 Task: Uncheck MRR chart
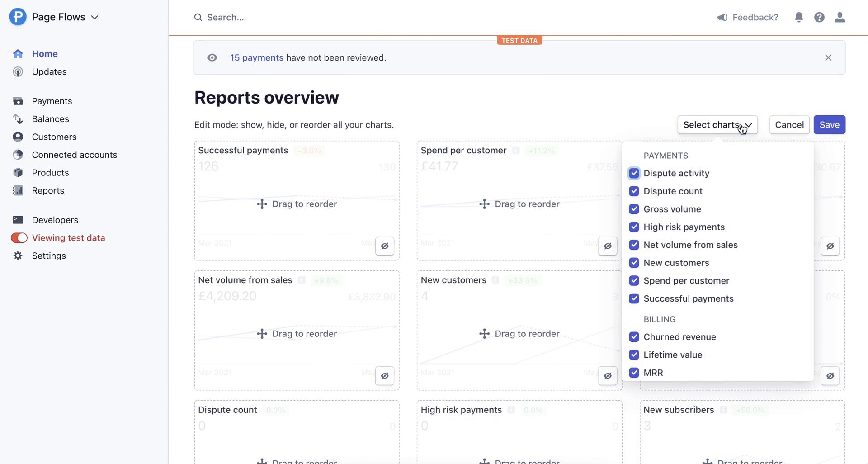coord(634,373)
